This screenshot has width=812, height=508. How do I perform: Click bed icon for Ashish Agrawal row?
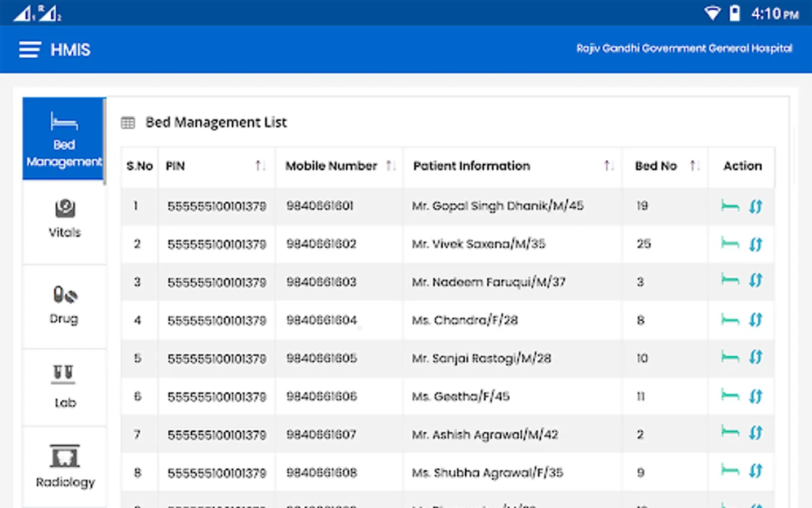730,432
